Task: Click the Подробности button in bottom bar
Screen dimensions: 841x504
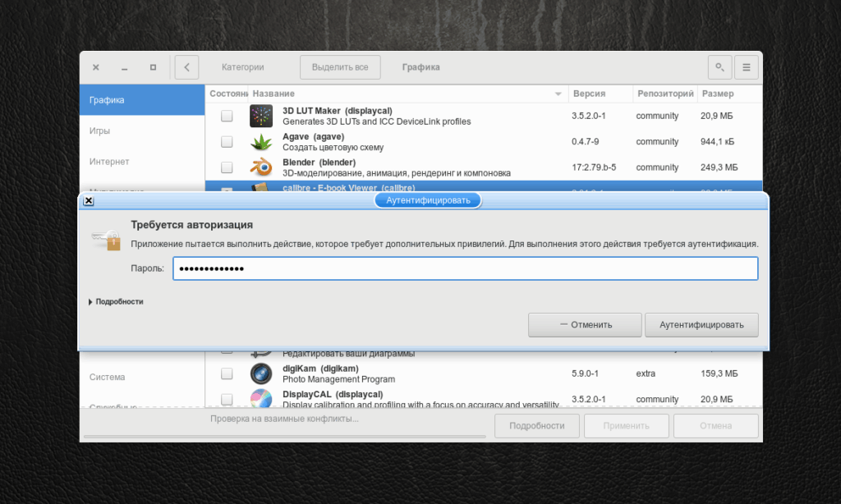Action: point(537,426)
